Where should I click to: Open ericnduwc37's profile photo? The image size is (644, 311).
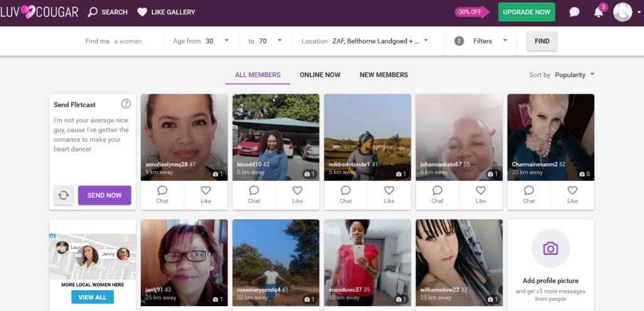[x=367, y=263]
